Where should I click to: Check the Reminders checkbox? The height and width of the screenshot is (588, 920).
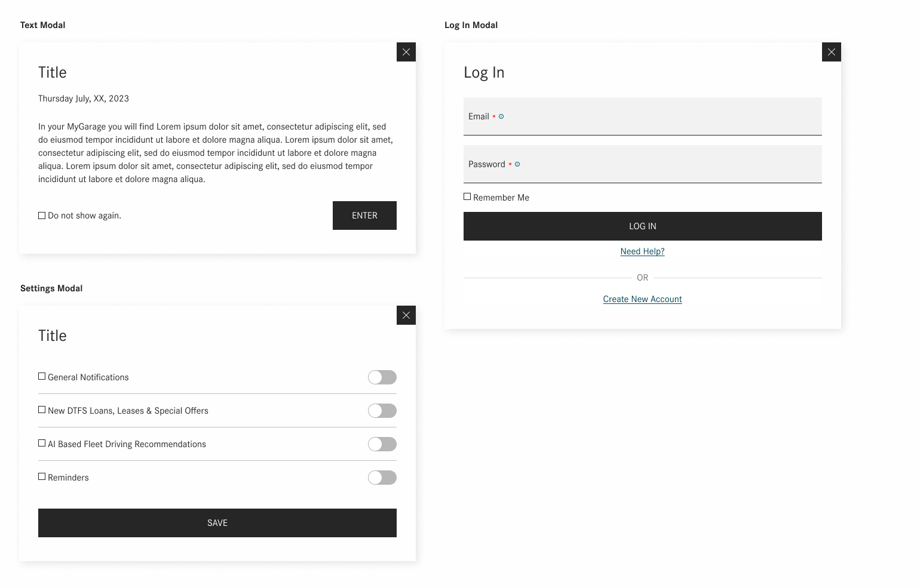[42, 476]
